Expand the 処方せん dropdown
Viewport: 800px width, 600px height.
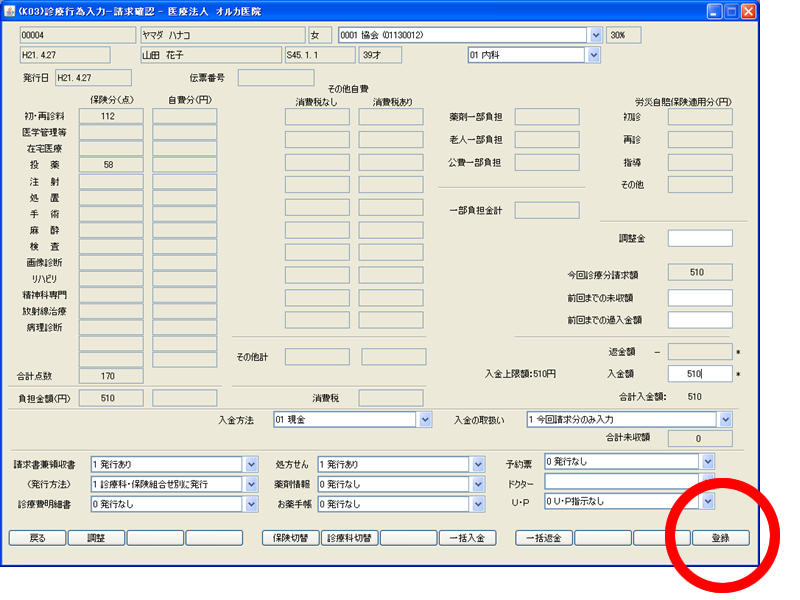477,464
